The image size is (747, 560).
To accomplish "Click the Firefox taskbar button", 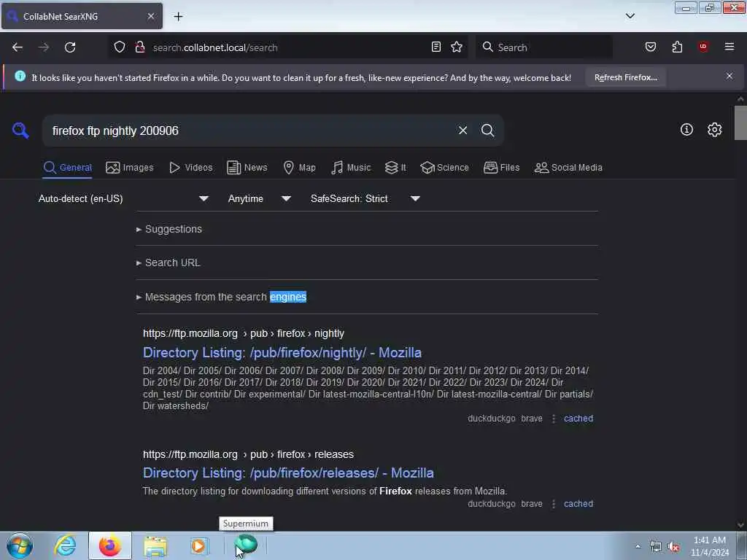I will pyautogui.click(x=110, y=545).
